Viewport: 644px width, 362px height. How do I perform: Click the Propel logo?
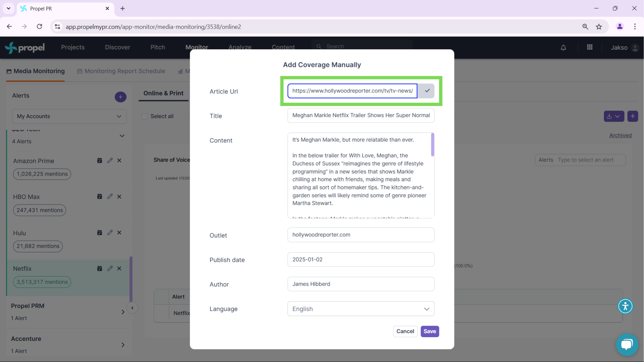point(25,48)
